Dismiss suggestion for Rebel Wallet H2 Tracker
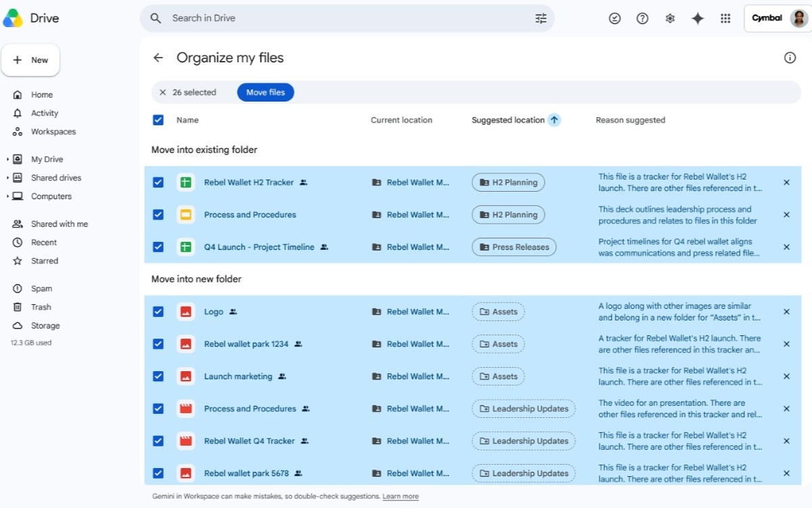Screen dimensions: 812x508 click(786, 182)
